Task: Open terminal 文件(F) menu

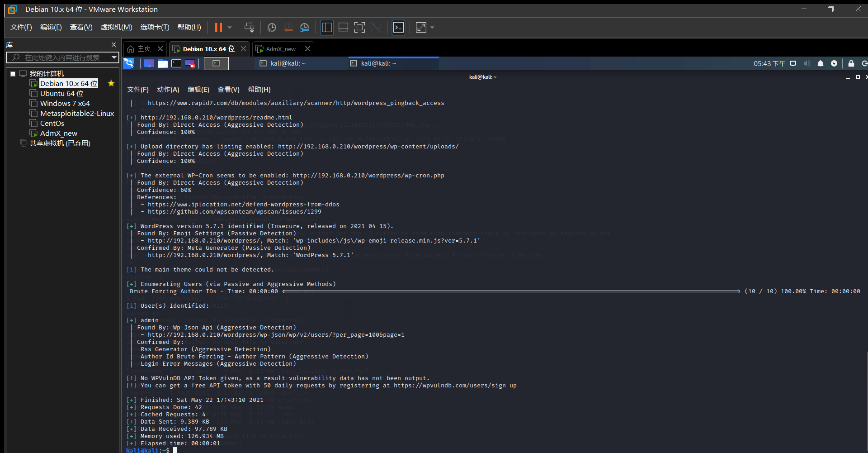Action: [138, 90]
